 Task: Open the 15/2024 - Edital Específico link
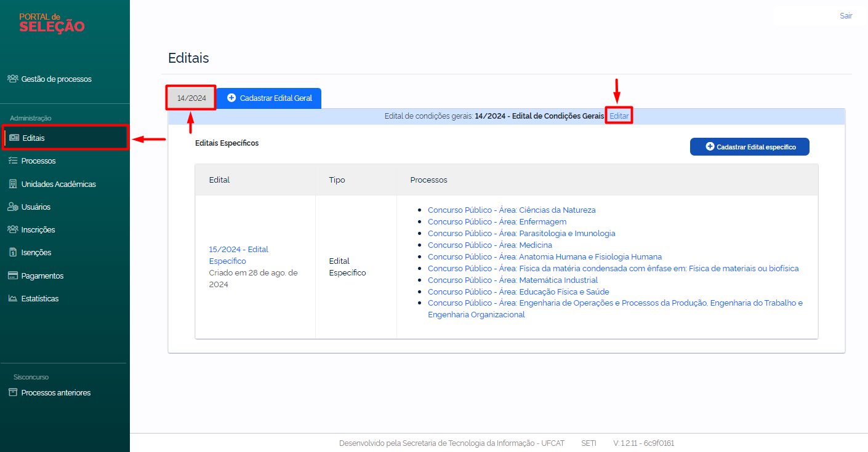(239, 255)
